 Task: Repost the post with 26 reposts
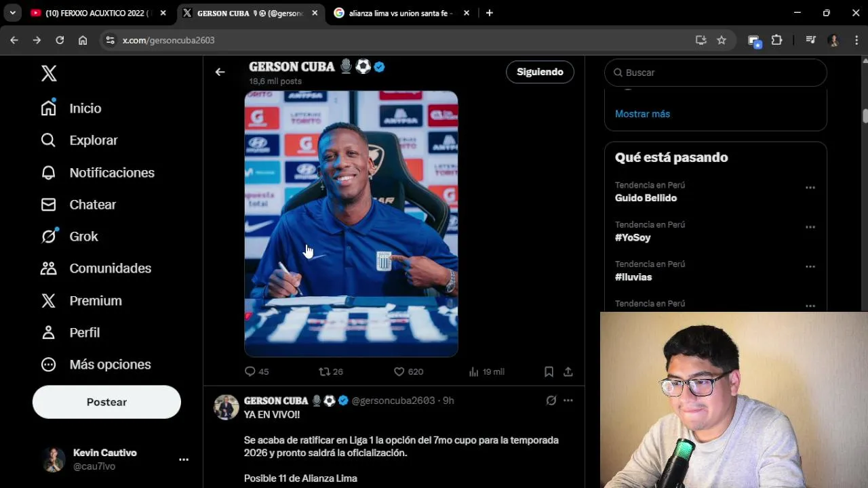(x=331, y=371)
